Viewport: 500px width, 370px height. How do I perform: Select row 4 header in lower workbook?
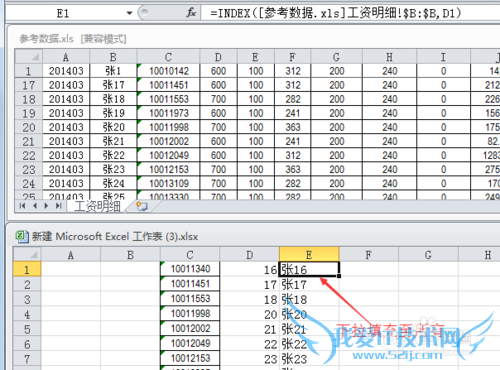point(27,314)
